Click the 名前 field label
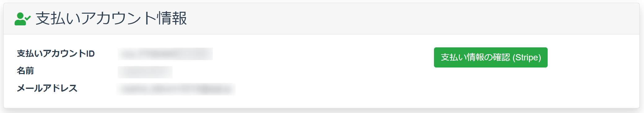Screen dimensions: 644x113 [25, 71]
